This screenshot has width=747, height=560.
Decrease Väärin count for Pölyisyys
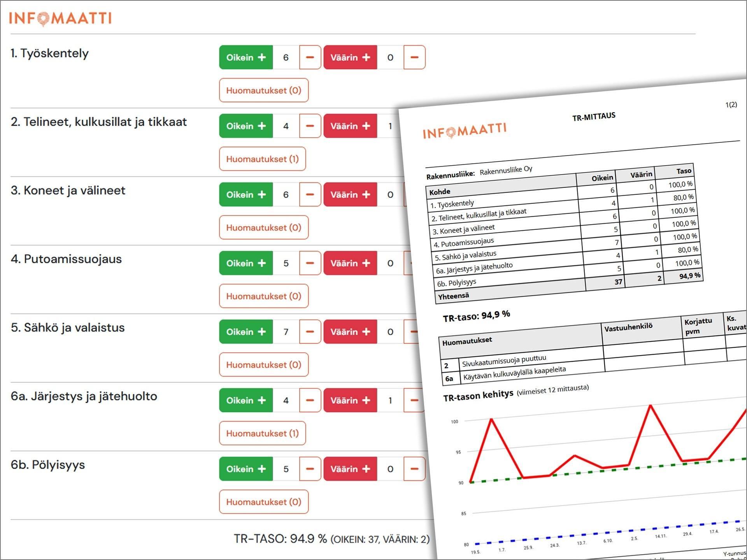tap(414, 469)
